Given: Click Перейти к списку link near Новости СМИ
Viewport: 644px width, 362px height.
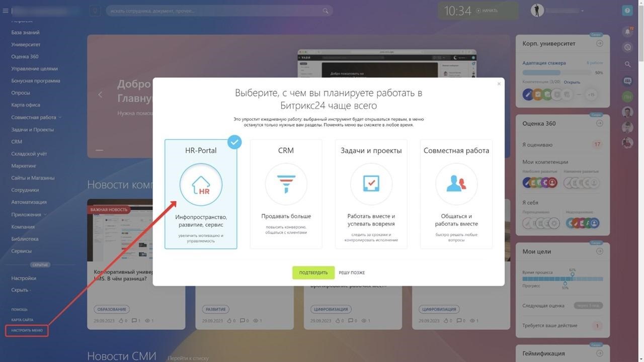Looking at the screenshot, I should (x=188, y=358).
